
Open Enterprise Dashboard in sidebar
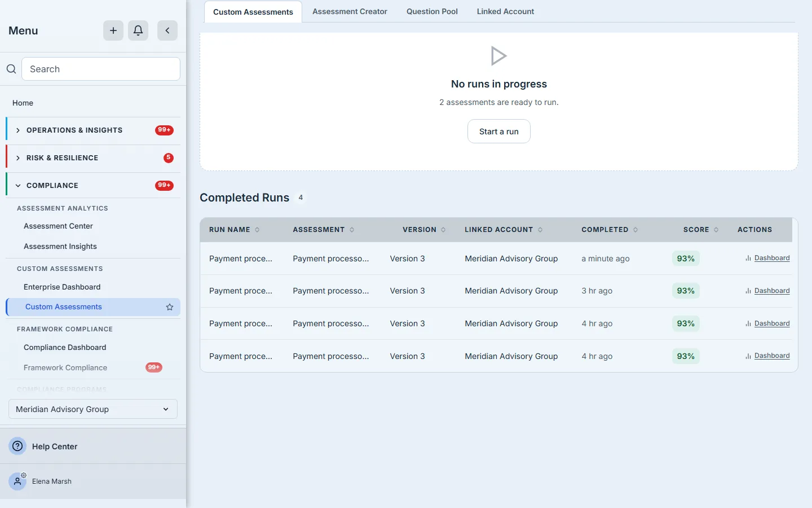[x=62, y=287]
